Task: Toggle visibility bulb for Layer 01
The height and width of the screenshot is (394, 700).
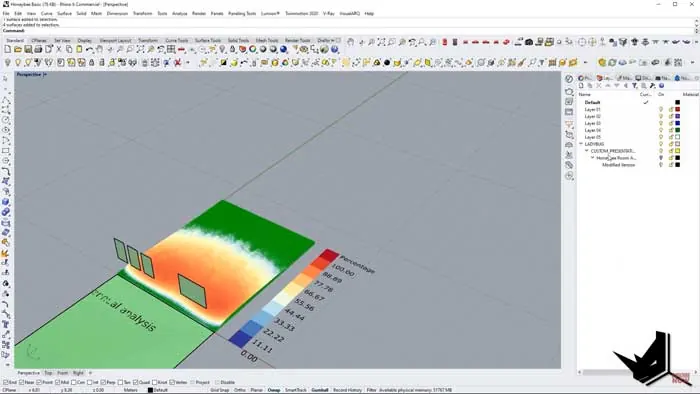Action: click(661, 109)
